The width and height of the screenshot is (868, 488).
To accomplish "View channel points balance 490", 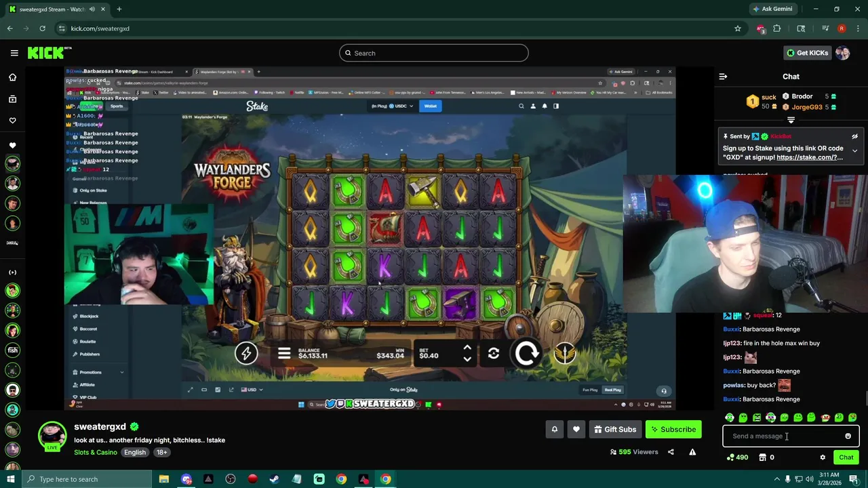I will point(736,457).
